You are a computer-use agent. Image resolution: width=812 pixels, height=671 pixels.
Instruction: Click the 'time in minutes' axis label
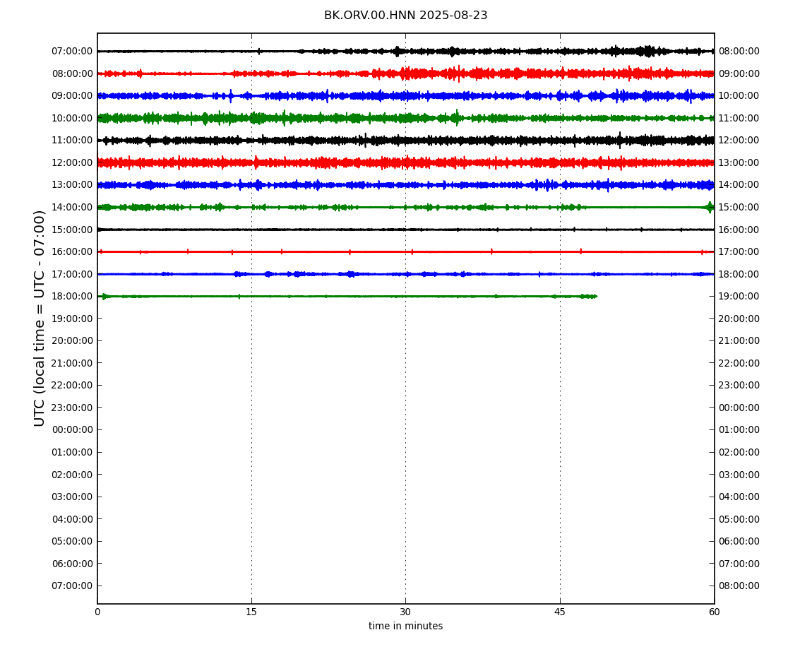405,626
